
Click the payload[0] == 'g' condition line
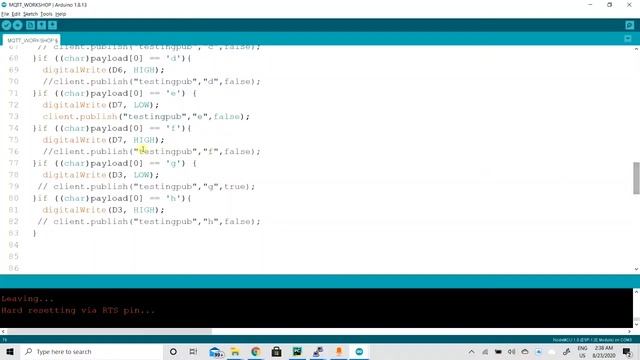[115, 163]
